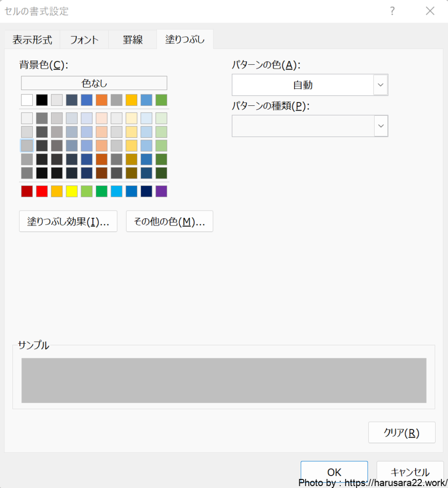This screenshot has height=488, width=448.
Task: Open the フォント tab
Action: 84,40
